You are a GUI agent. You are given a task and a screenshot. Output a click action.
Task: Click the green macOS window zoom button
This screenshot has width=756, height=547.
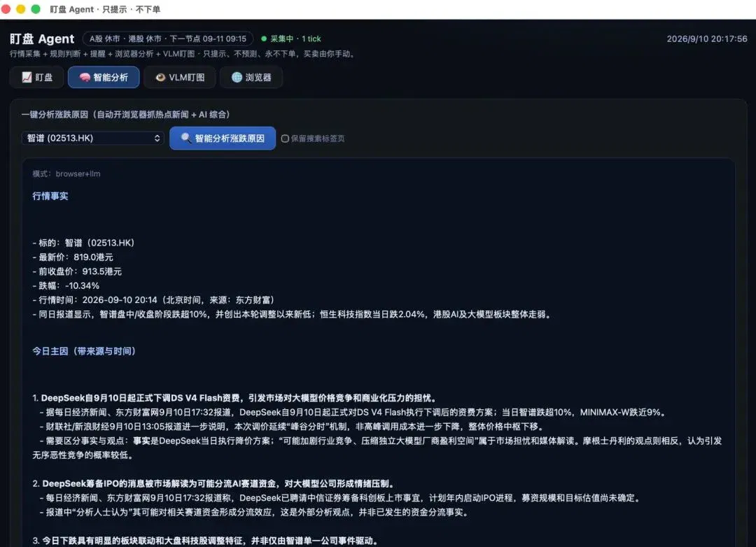[x=36, y=9]
